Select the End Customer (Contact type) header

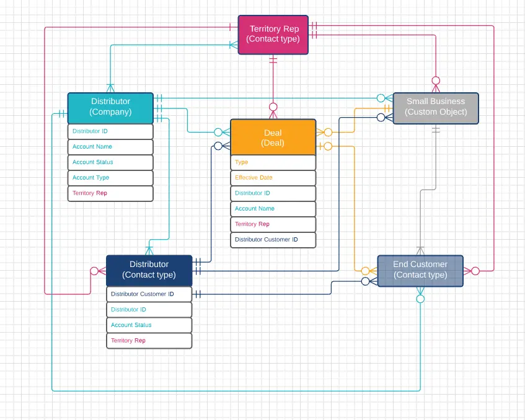[x=420, y=270]
